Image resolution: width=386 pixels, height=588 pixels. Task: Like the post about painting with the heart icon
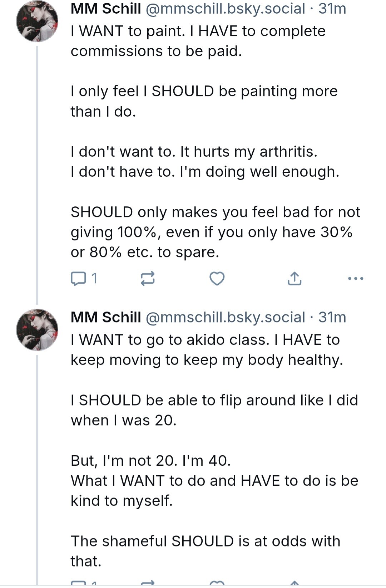217,278
